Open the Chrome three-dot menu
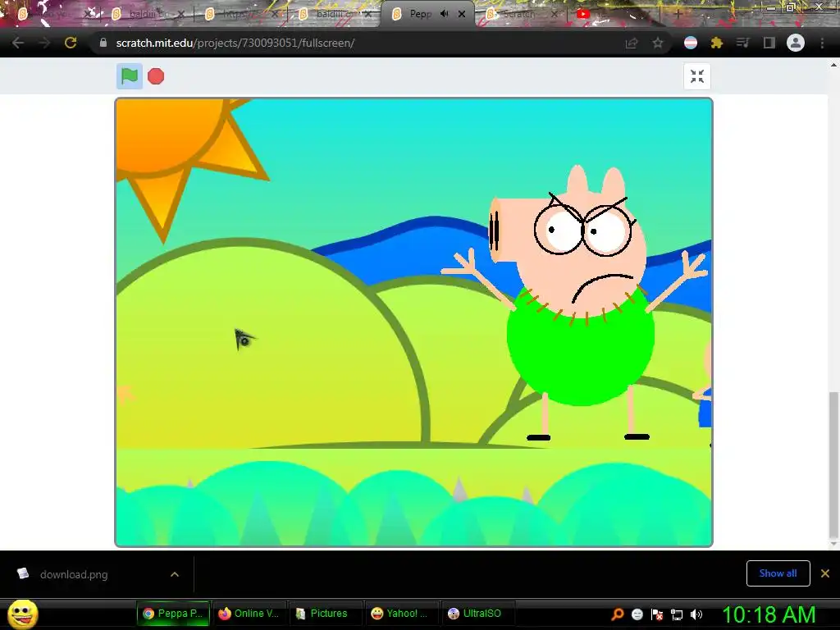Viewport: 840px width, 630px height. (x=822, y=43)
